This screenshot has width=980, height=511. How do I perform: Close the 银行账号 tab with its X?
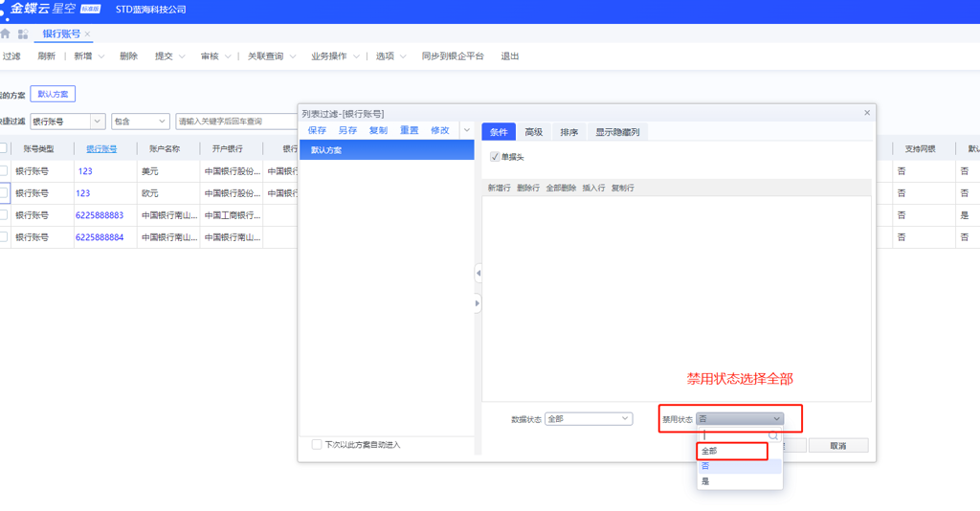coord(87,34)
